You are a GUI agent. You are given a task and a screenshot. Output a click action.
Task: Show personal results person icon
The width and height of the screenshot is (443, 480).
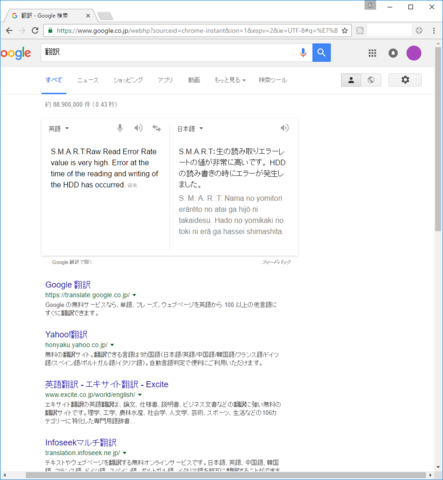click(351, 80)
